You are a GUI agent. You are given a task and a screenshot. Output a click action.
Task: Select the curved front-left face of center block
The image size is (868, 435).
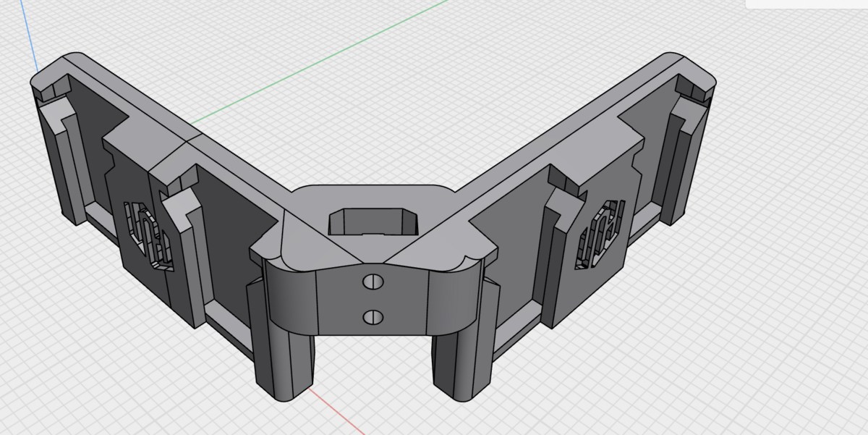[291, 297]
